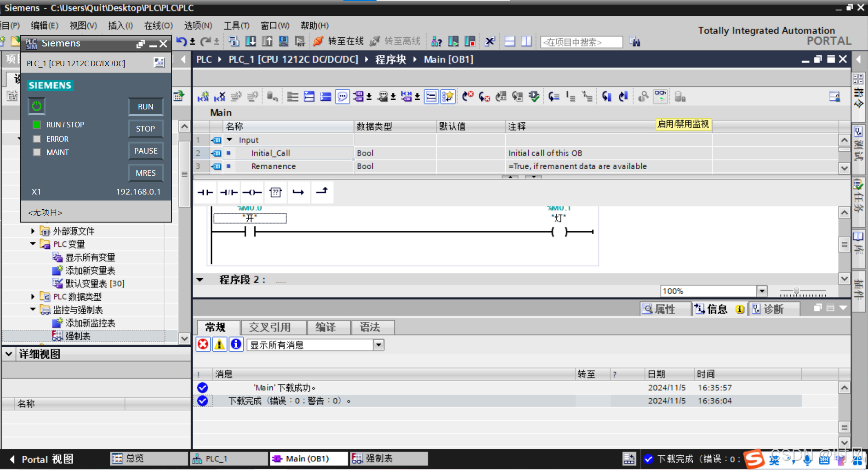Click the 转至在线 go online icon
Image resolution: width=868 pixels, height=470 pixels.
point(318,41)
